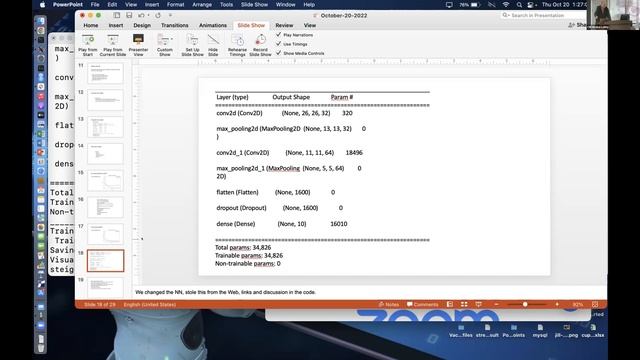
Task: Open the Slide Show menu in menu bar
Action: click(x=254, y=5)
